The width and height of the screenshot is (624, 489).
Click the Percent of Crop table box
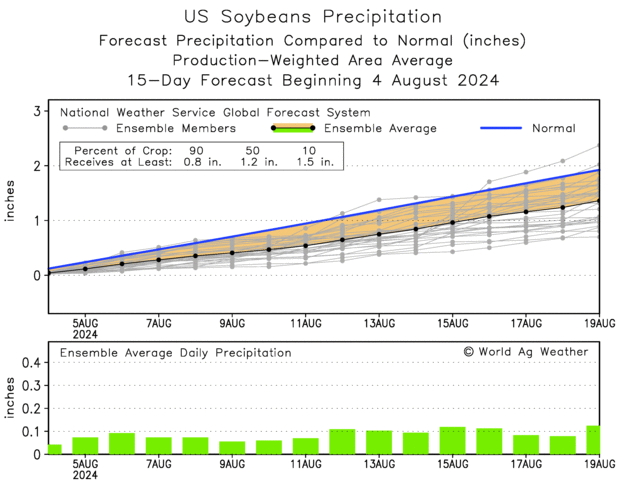click(x=201, y=156)
